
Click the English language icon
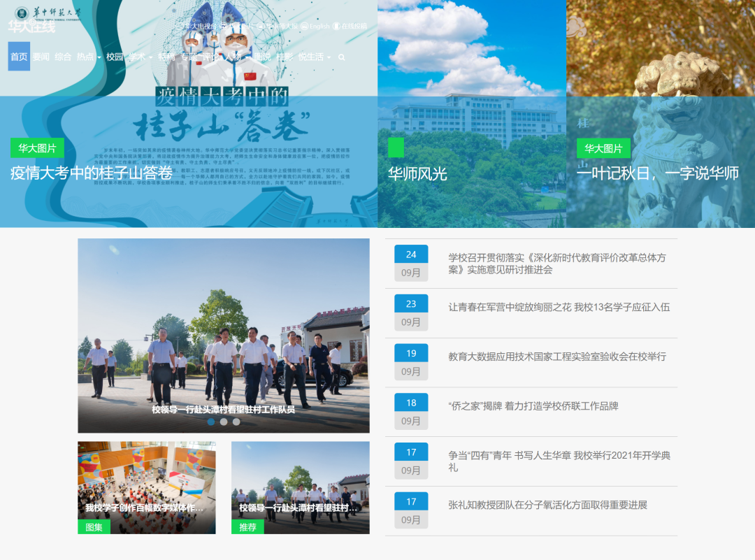point(304,26)
